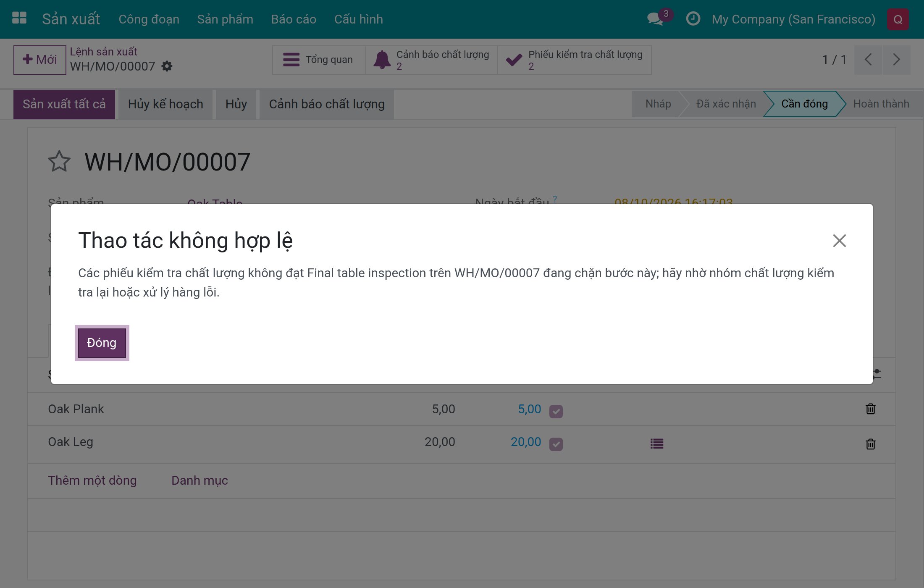Click Thêm một dòng link
Screen dimensions: 924x588
(92, 480)
